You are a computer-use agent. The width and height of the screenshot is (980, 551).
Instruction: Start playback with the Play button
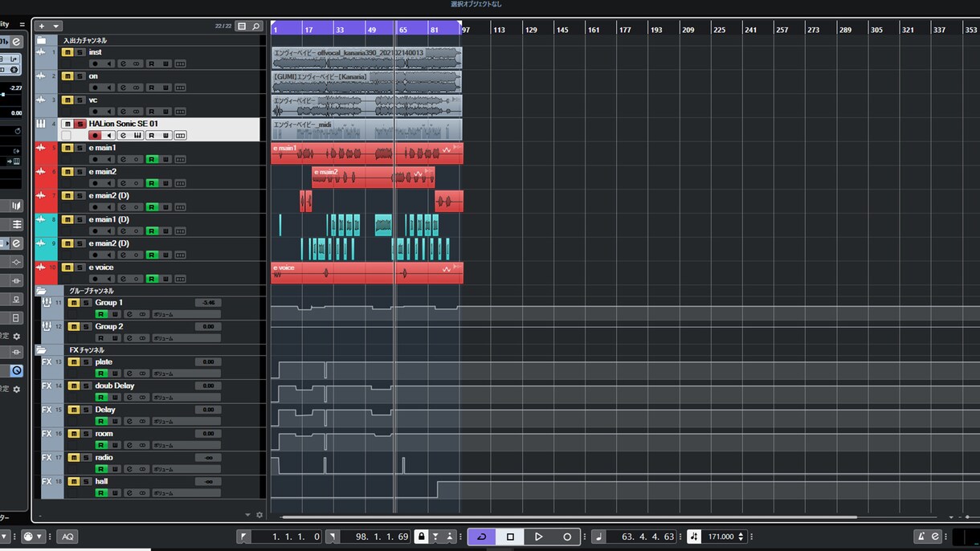point(538,537)
